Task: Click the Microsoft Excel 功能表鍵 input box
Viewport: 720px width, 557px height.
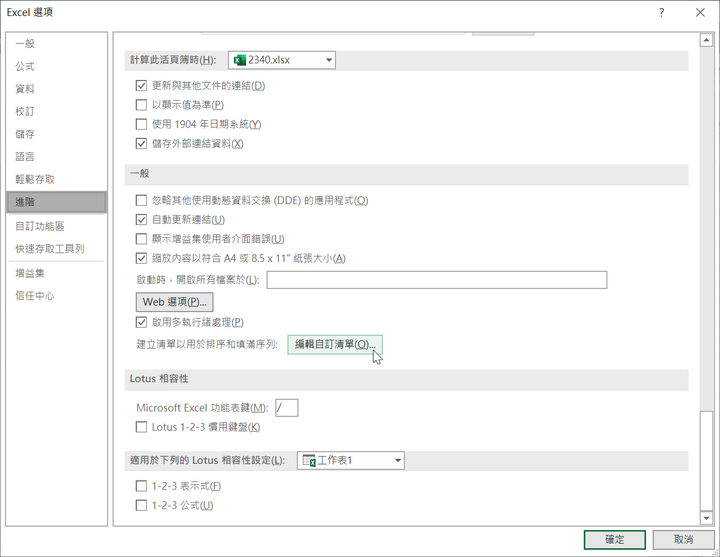Action: (x=287, y=408)
